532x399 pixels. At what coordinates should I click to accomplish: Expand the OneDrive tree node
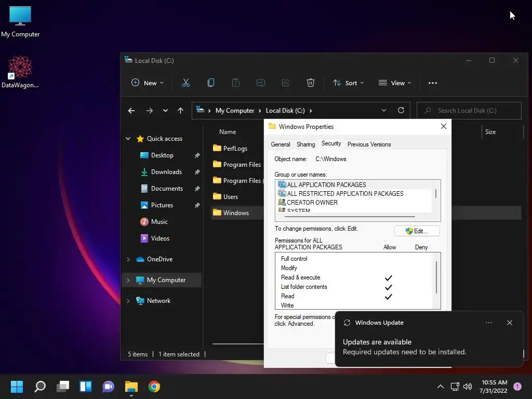point(128,259)
